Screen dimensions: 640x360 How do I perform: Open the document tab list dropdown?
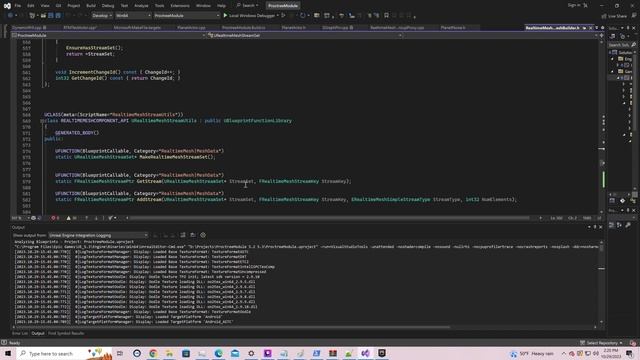point(597,28)
